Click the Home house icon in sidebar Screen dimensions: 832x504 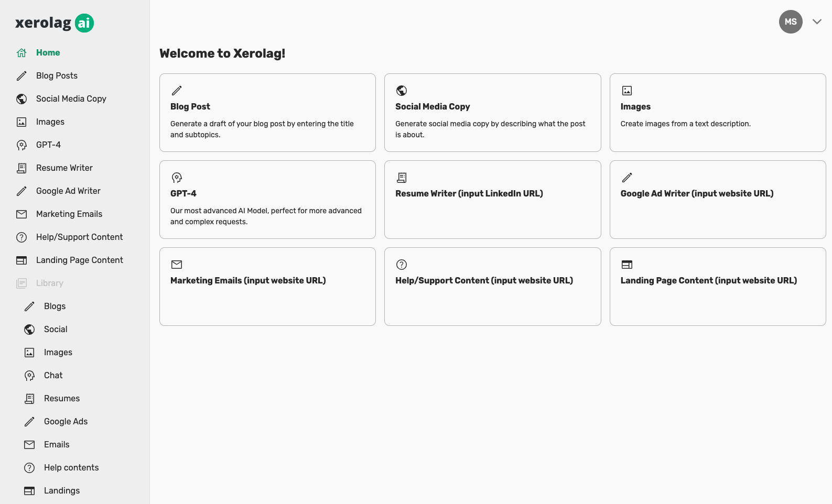pos(21,53)
